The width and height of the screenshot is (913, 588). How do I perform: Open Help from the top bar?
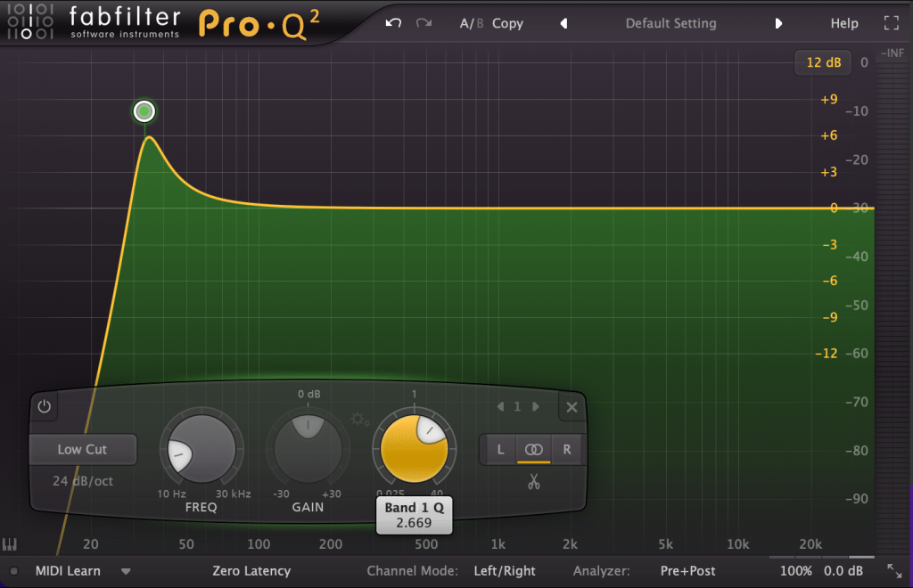[843, 23]
